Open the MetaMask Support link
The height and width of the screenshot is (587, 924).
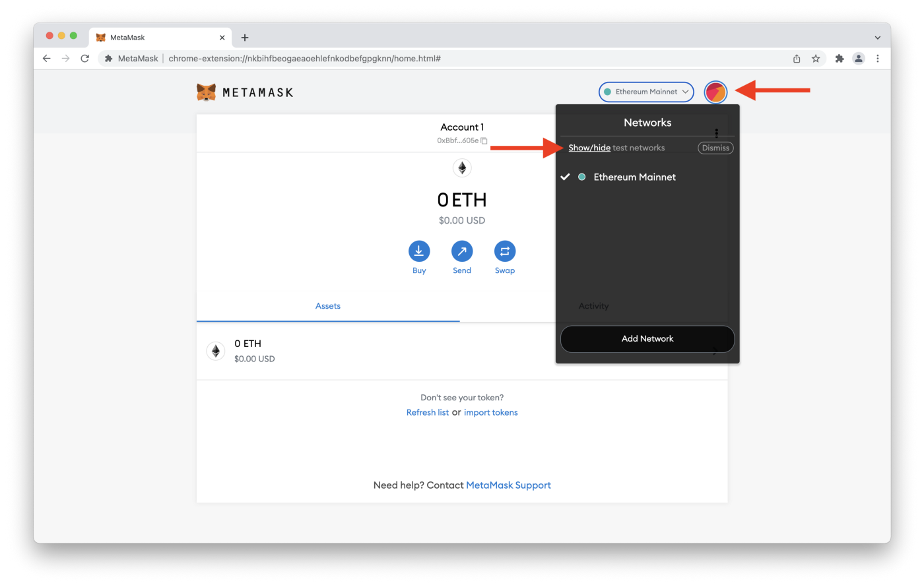click(x=508, y=485)
